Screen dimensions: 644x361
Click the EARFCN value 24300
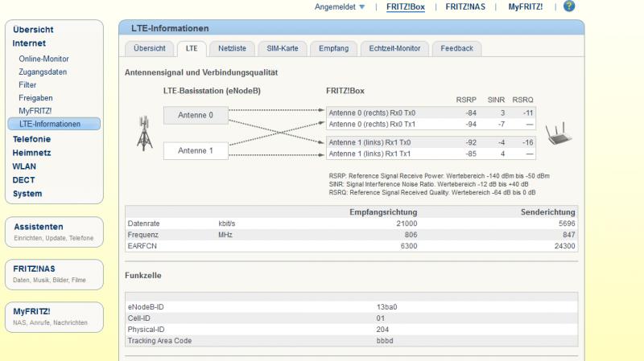(x=565, y=246)
